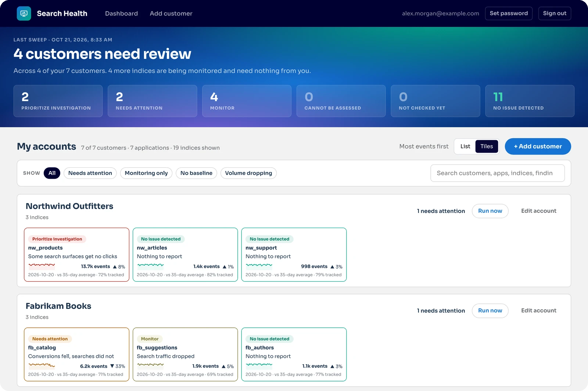
Task: Select the All filter chip
Action: tap(52, 173)
